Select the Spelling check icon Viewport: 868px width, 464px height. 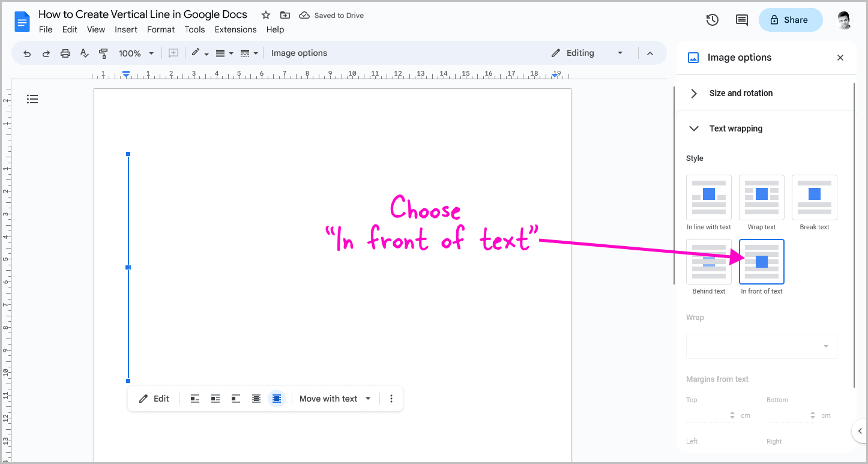[84, 53]
